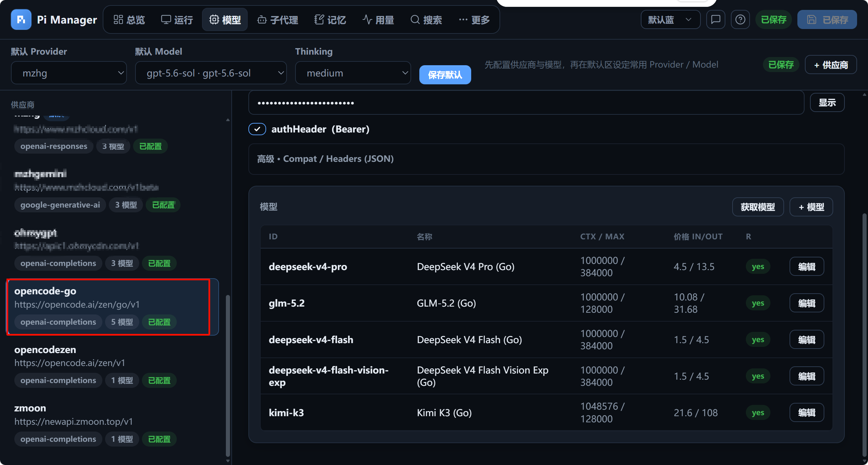
Task: Click 编辑 for deepseek-v4-flash row
Action: pos(807,340)
